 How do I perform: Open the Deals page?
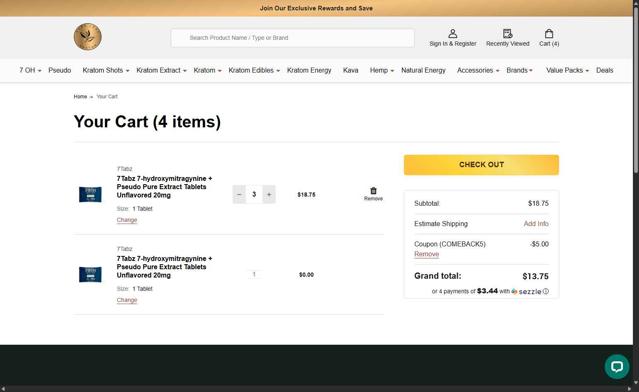pos(604,70)
